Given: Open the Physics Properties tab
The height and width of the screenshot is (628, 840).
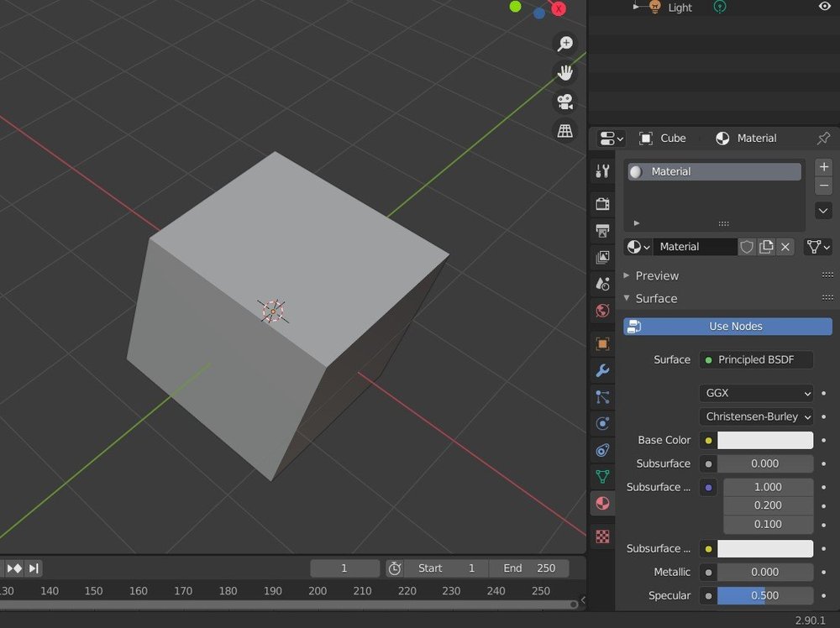Looking at the screenshot, I should (x=601, y=424).
